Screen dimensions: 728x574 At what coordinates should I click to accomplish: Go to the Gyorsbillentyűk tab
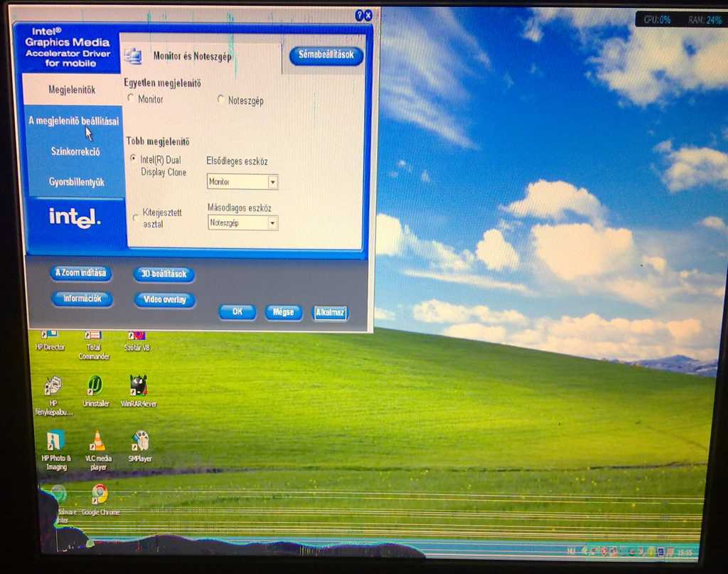(x=77, y=182)
